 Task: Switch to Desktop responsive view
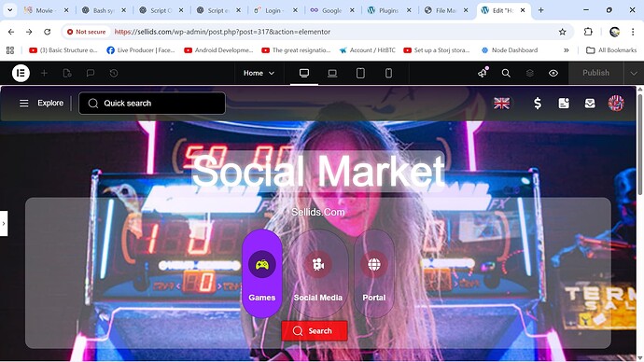tap(304, 73)
